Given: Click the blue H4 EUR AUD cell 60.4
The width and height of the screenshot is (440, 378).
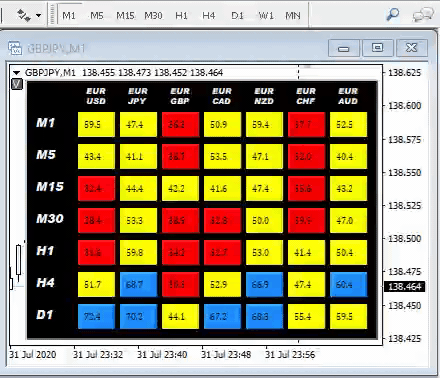Looking at the screenshot, I should 348,284.
